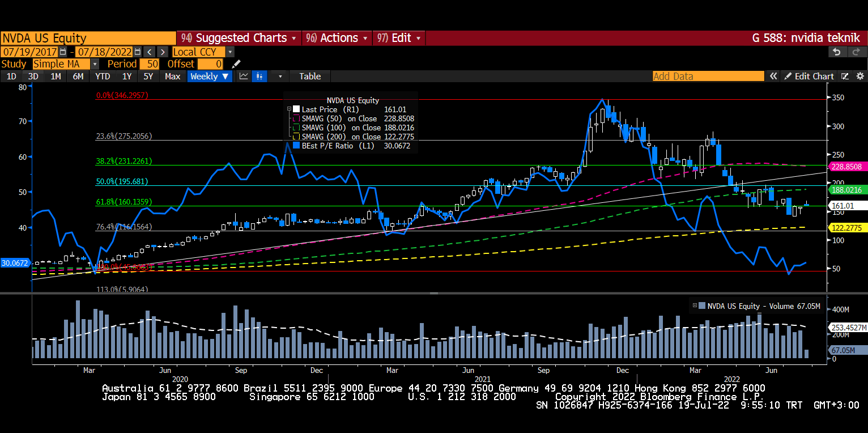The width and height of the screenshot is (868, 433).
Task: Click the 188.0216 SMA price axis label
Action: tap(848, 190)
